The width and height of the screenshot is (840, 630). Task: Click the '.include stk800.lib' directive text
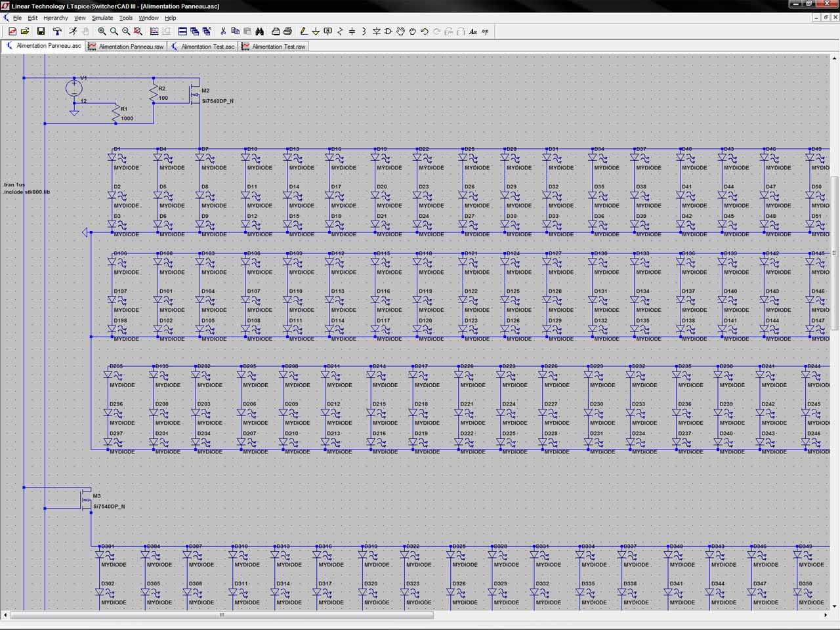pyautogui.click(x=26, y=192)
